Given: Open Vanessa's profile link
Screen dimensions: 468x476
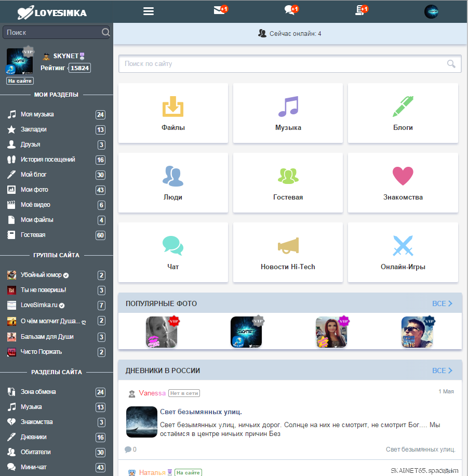Looking at the screenshot, I should pyautogui.click(x=152, y=393).
